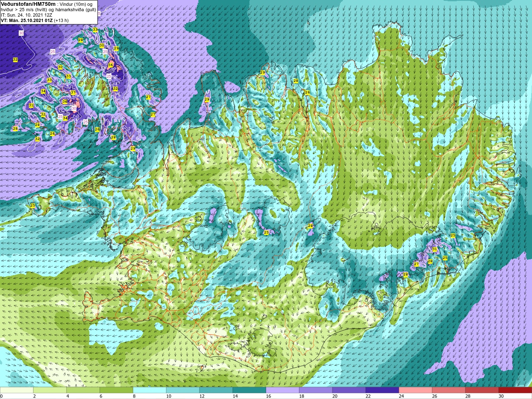Choose the 14–16 m/s dark teal swatch
Image resolution: width=532 pixels, height=399 pixels.
coord(249,390)
